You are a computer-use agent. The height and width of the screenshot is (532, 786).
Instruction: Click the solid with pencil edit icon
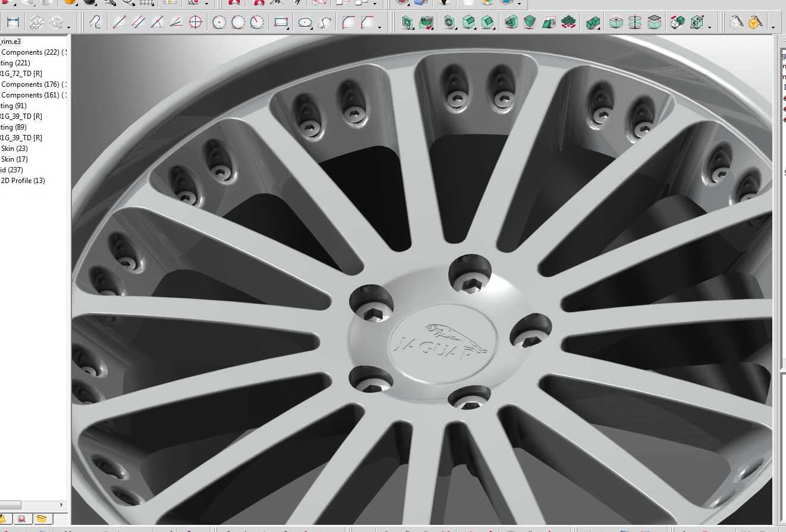click(x=697, y=23)
